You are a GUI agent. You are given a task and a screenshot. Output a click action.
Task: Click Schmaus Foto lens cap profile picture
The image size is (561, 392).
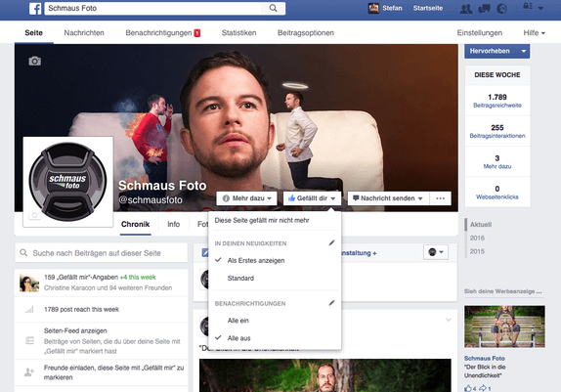coord(68,182)
